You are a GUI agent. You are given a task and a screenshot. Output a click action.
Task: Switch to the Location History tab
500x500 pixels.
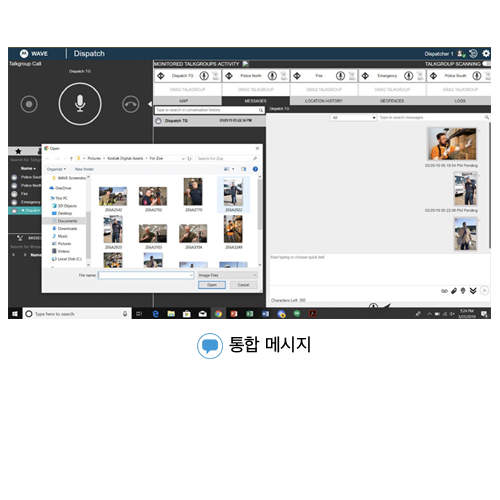coord(324,101)
